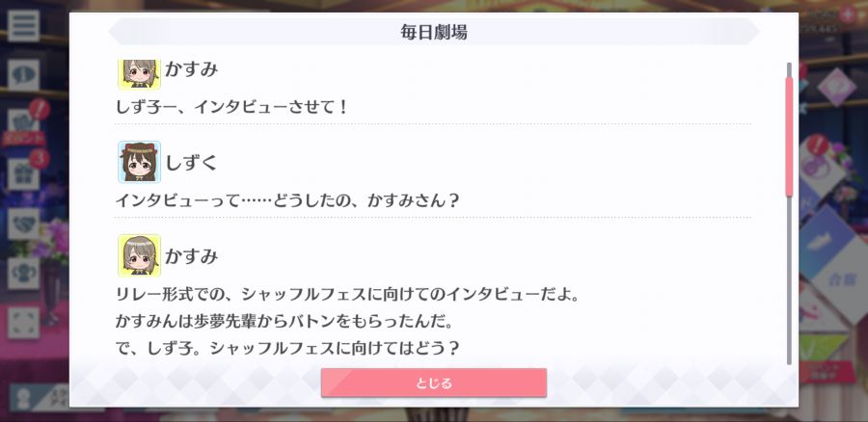Tap the character silhouette icon at bottom left
Screen dimensions: 868x422
pyautogui.click(x=23, y=400)
